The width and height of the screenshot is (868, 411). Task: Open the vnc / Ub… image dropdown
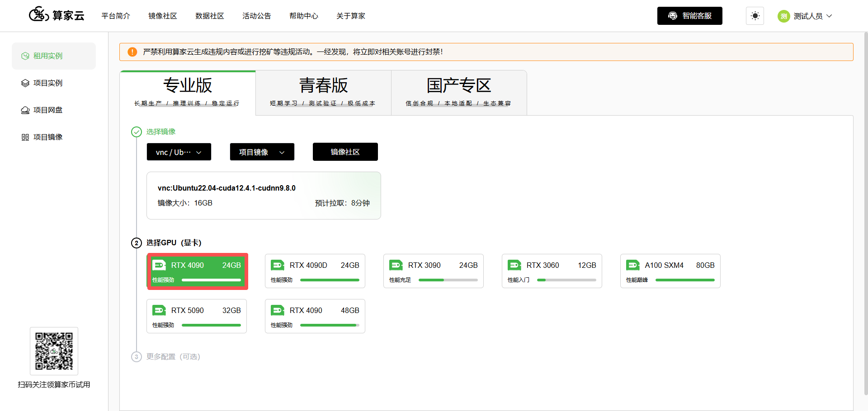179,152
